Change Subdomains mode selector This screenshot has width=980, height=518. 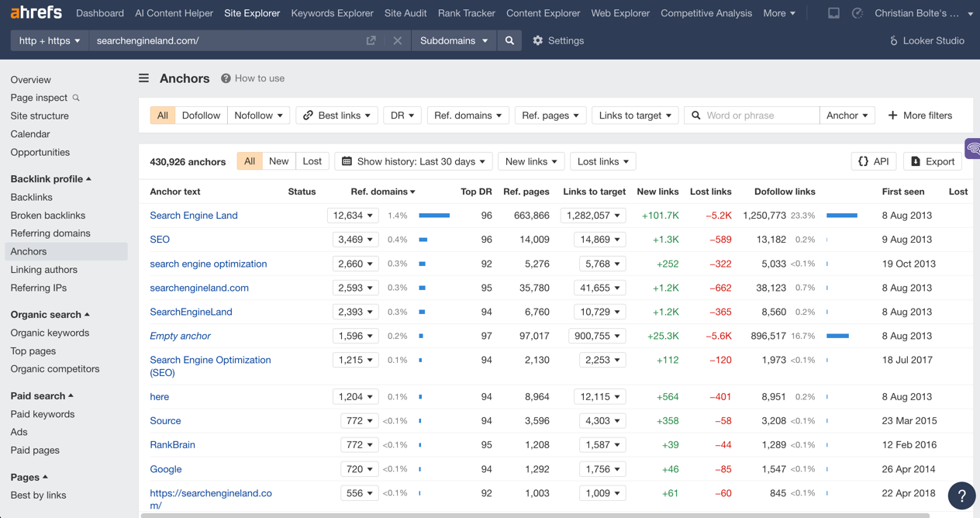coord(454,40)
